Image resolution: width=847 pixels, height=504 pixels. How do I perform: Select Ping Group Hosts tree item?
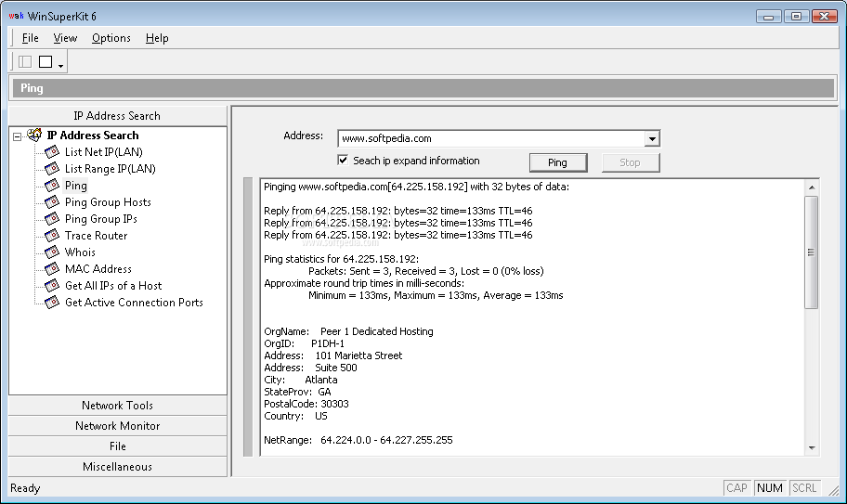click(108, 202)
